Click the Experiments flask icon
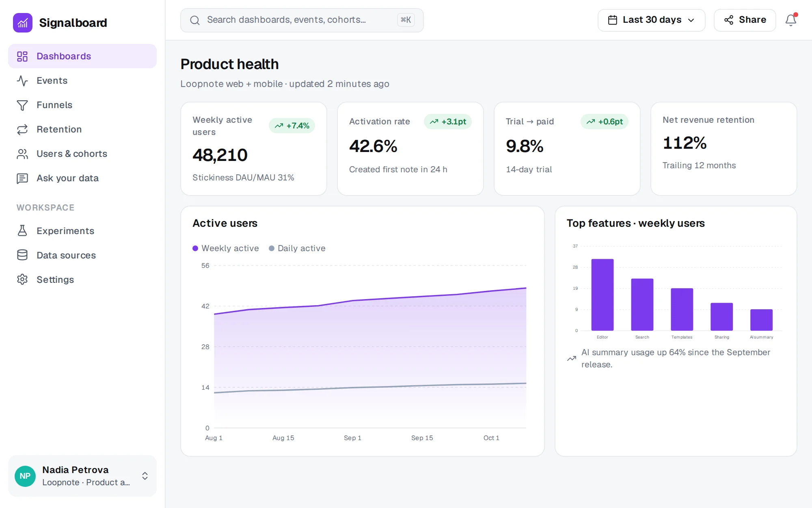Viewport: 812px width, 508px height. [x=22, y=231]
